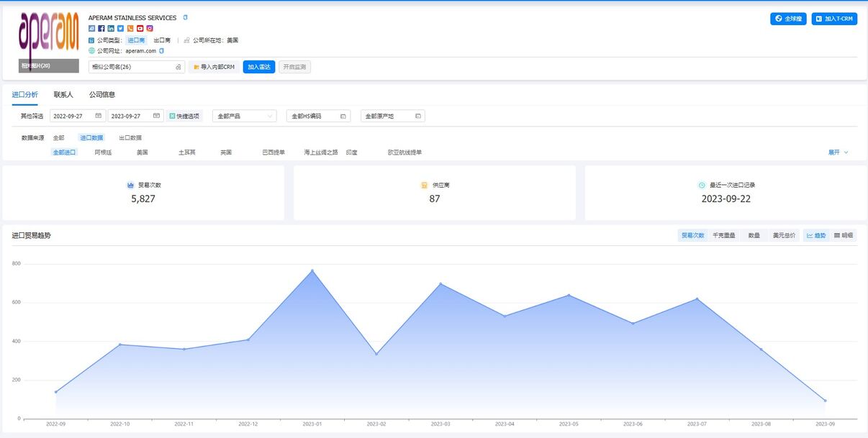The width and height of the screenshot is (868, 438).
Task: Open the YouTube channel icon
Action: click(x=140, y=29)
